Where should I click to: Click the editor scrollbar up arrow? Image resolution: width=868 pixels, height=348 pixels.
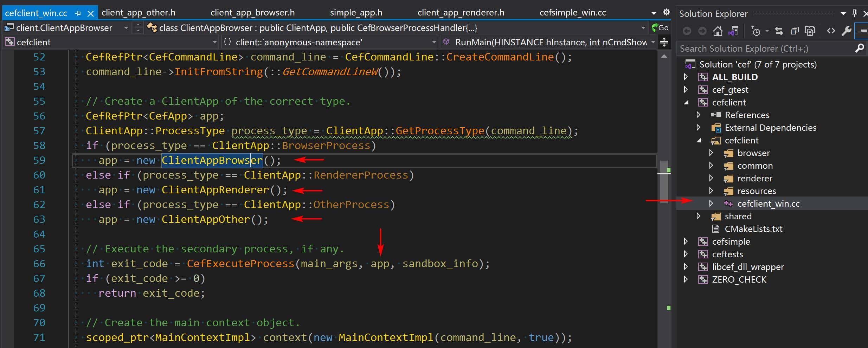click(x=664, y=56)
